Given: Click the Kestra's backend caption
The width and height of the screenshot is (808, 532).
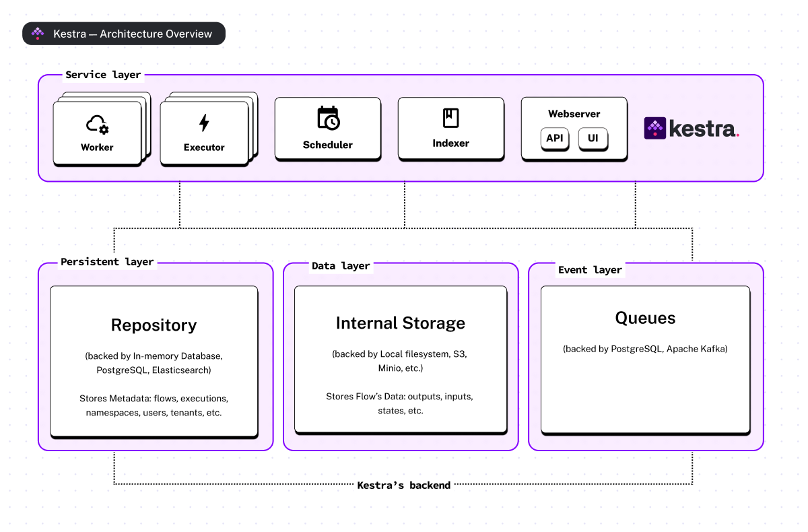Looking at the screenshot, I should click(x=403, y=485).
